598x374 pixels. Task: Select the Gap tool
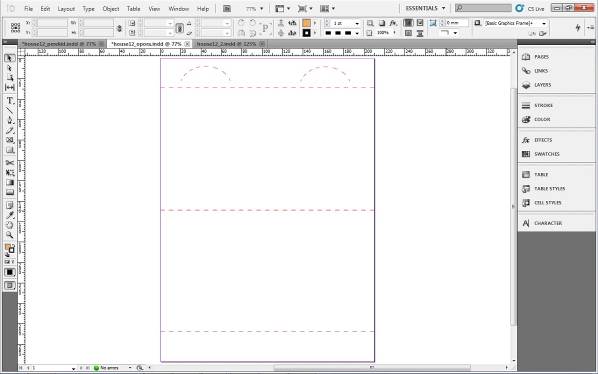[10, 87]
